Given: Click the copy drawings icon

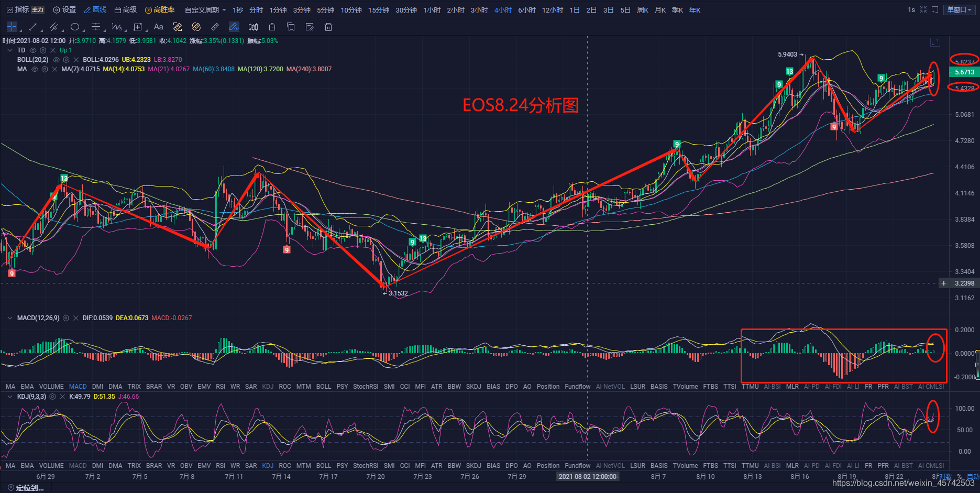Looking at the screenshot, I should [x=291, y=27].
